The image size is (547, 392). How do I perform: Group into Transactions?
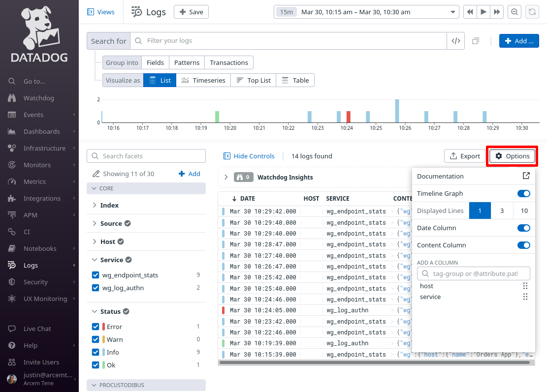pos(229,63)
